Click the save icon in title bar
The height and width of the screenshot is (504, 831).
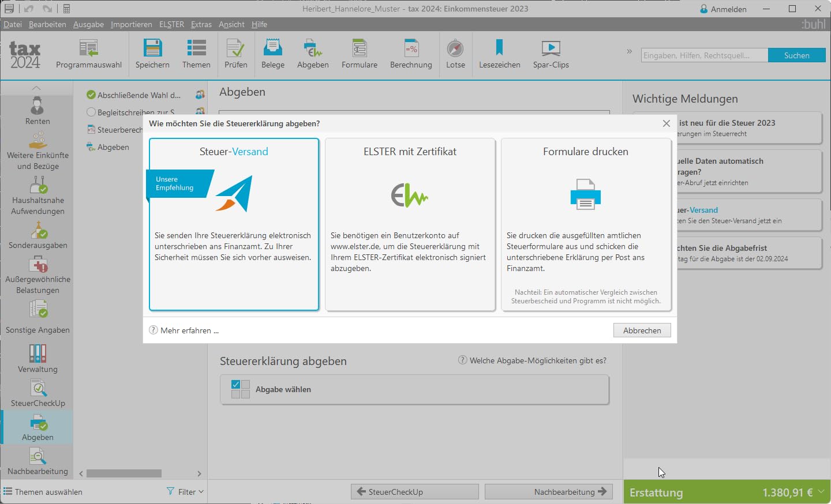[9, 9]
